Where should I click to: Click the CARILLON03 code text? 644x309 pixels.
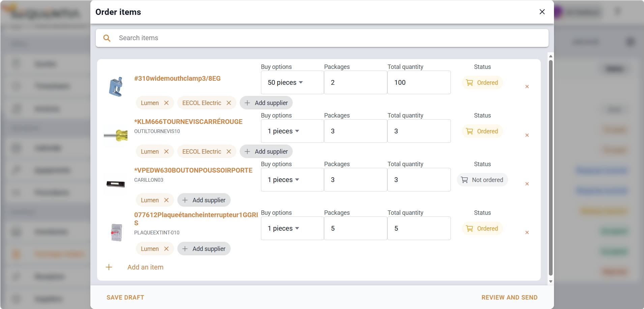click(149, 180)
